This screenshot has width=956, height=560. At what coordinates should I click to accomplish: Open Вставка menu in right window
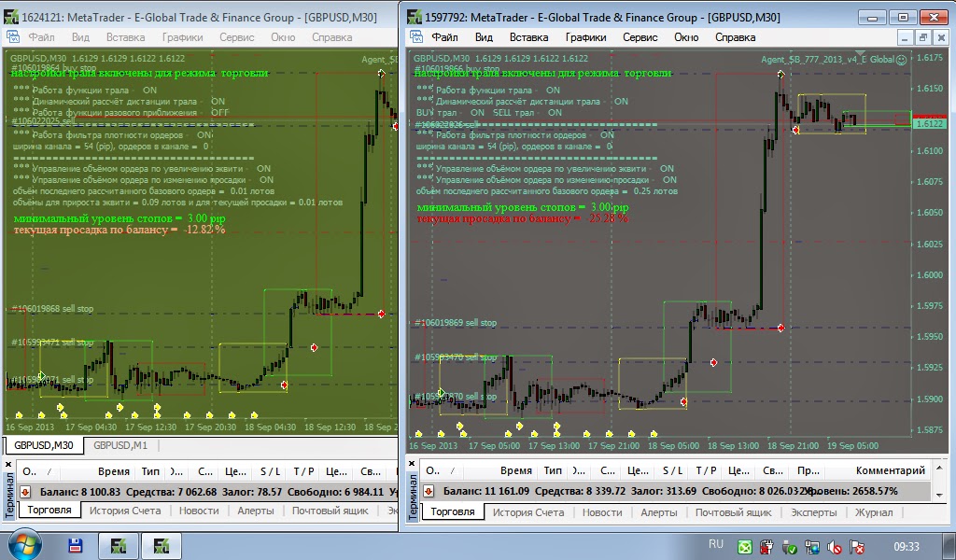click(x=528, y=37)
